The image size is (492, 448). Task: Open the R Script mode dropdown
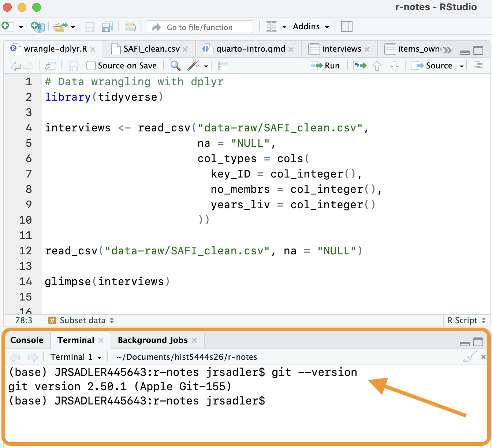[x=466, y=320]
